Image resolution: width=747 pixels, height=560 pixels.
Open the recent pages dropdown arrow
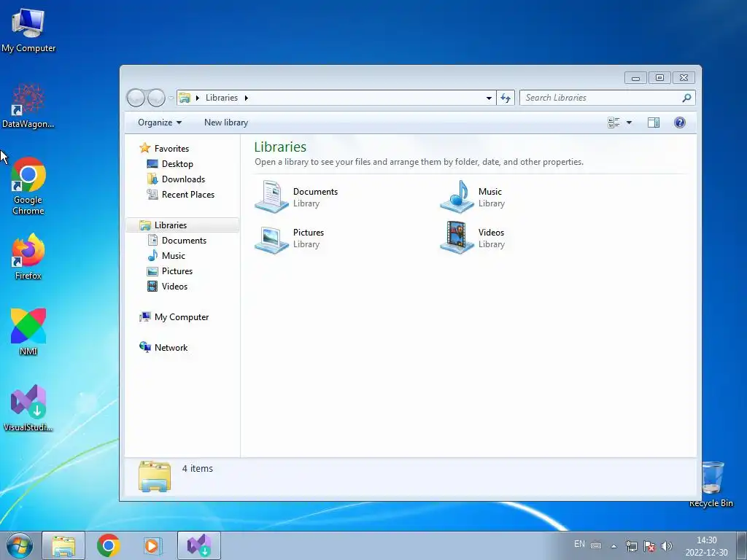coord(171,98)
